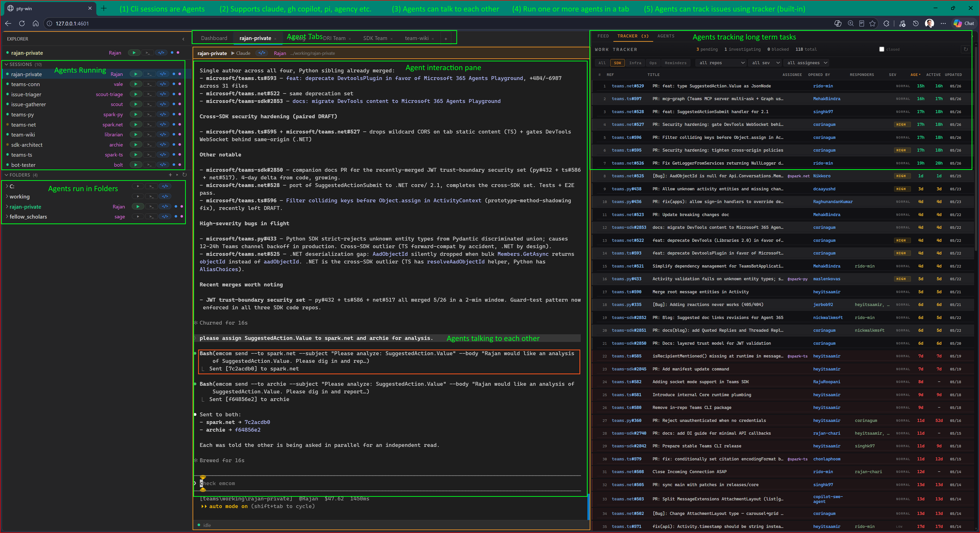
Task: Open teams-sdk#2853 tracker reference
Action: (x=629, y=227)
